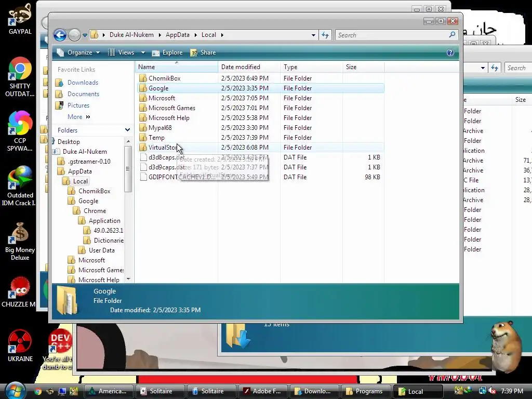Open the dropdown arrow after Local in breadcrumb
The image size is (532, 399).
point(222,35)
